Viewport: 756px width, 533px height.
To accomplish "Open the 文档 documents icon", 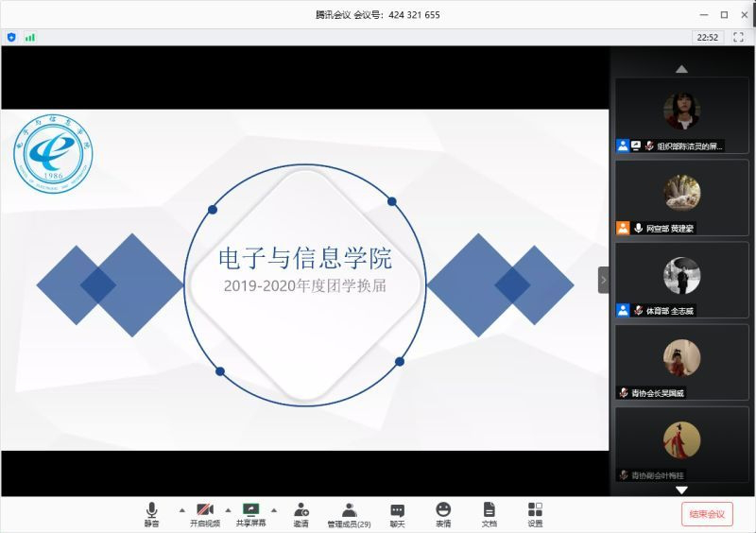I will [489, 514].
